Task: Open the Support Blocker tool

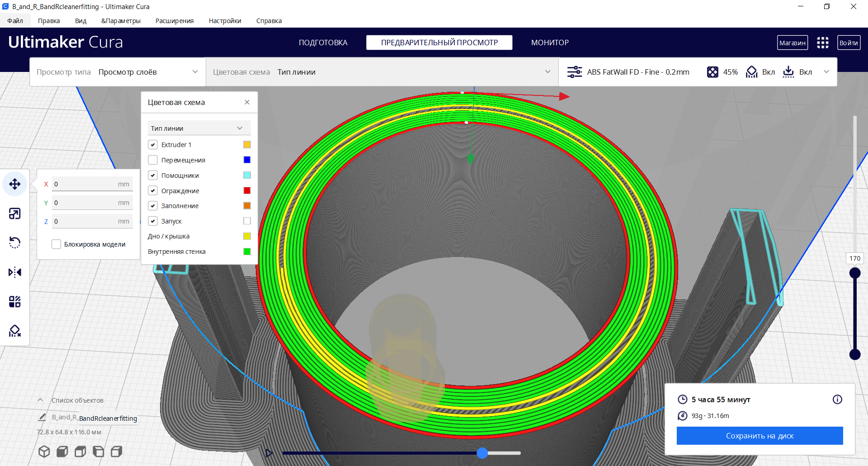Action: click(x=15, y=331)
